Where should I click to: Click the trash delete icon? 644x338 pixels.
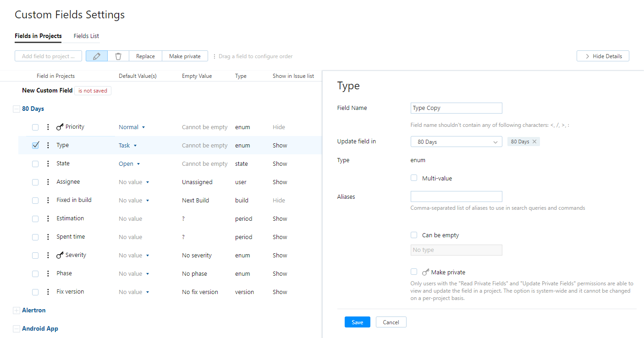coord(118,56)
